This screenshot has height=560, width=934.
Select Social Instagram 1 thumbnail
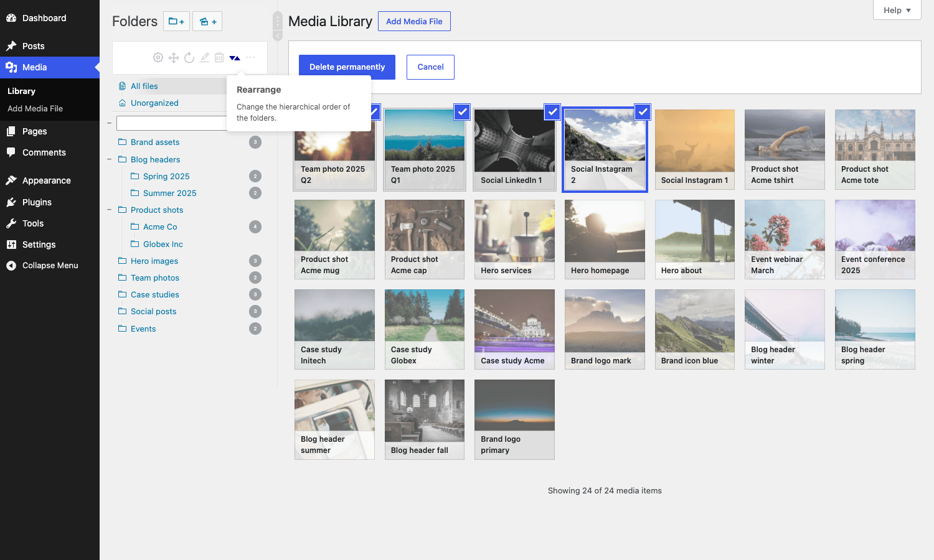coord(695,149)
